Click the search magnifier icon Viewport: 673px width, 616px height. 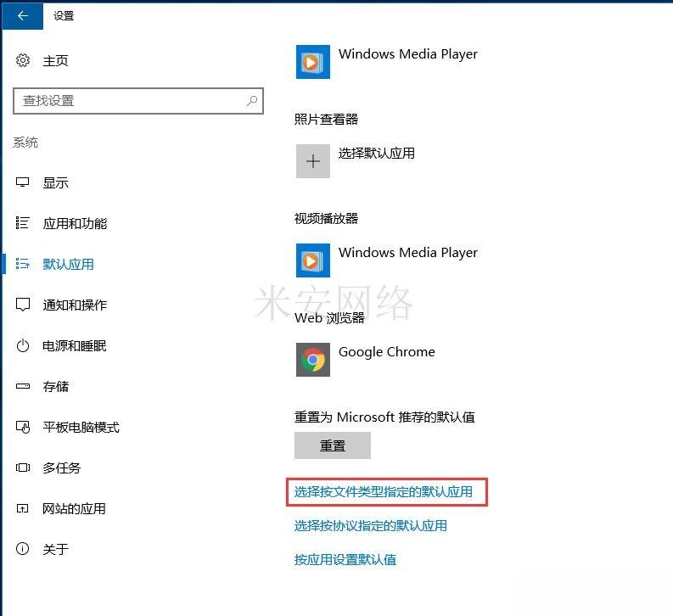tap(252, 101)
